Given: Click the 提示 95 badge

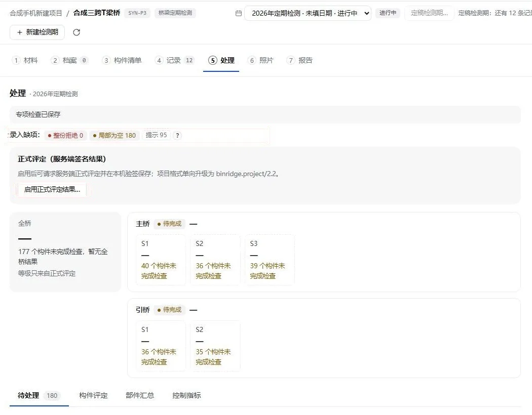Looking at the screenshot, I should point(157,135).
